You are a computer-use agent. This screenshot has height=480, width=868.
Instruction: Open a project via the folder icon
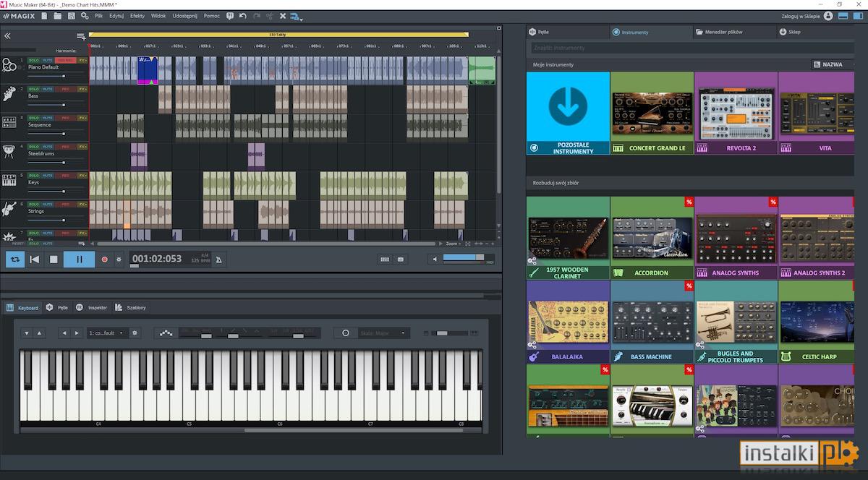pos(57,16)
